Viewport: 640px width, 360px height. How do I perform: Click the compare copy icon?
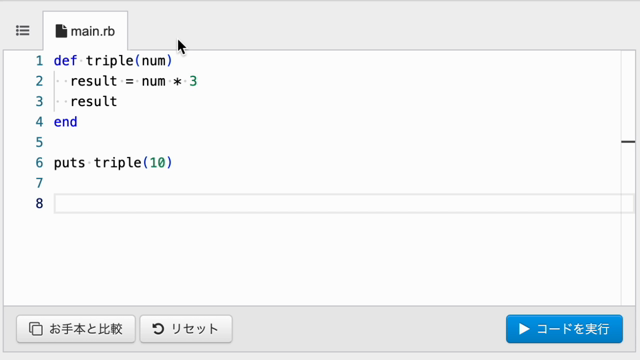(x=36, y=329)
